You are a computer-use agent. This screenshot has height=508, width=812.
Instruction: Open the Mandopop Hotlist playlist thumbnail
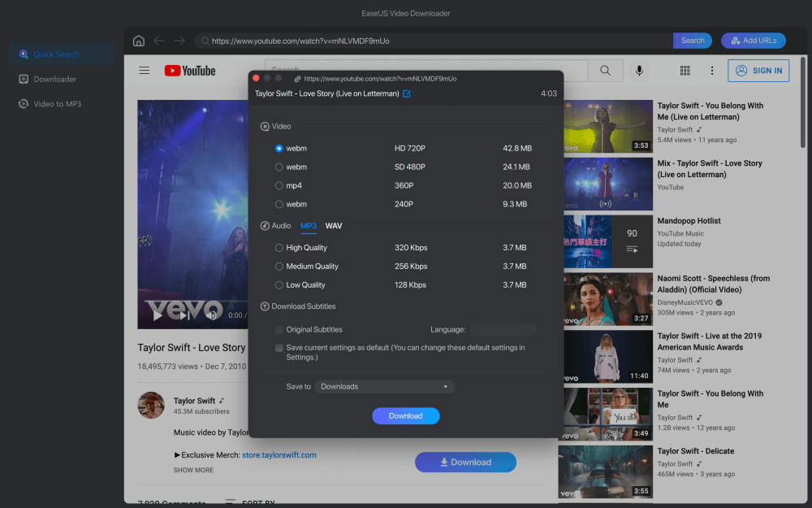[608, 241]
